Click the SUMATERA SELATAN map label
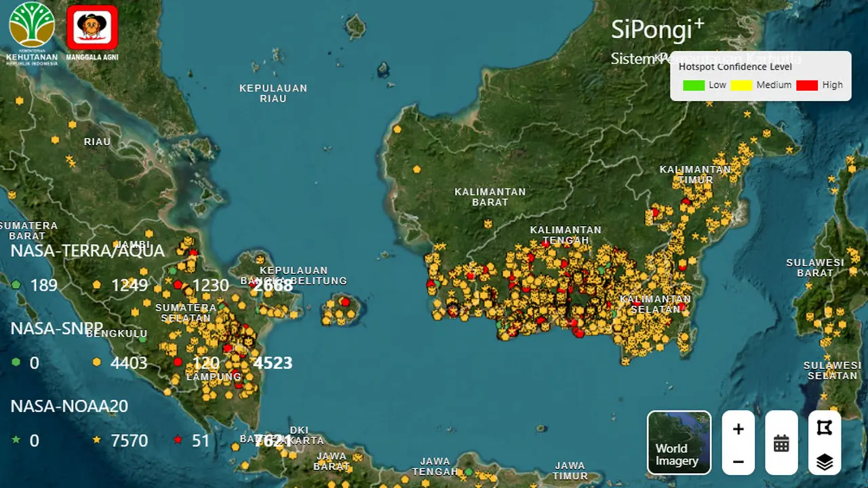 pyautogui.click(x=186, y=312)
